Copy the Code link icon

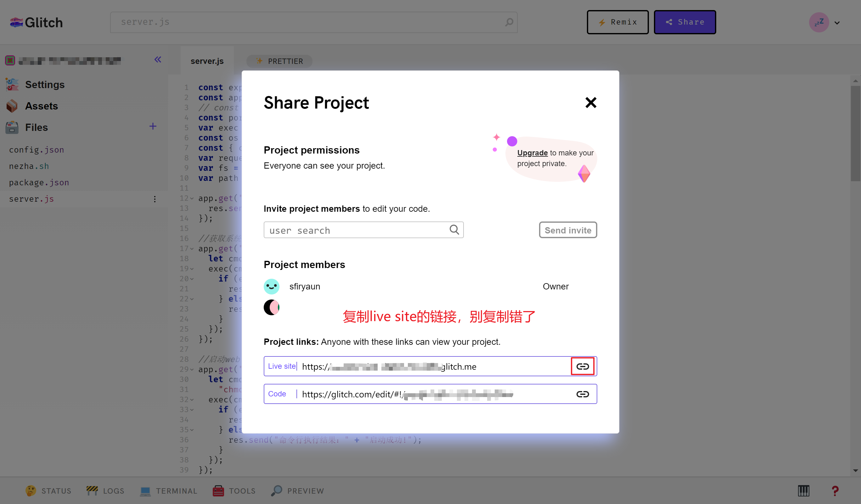582,394
